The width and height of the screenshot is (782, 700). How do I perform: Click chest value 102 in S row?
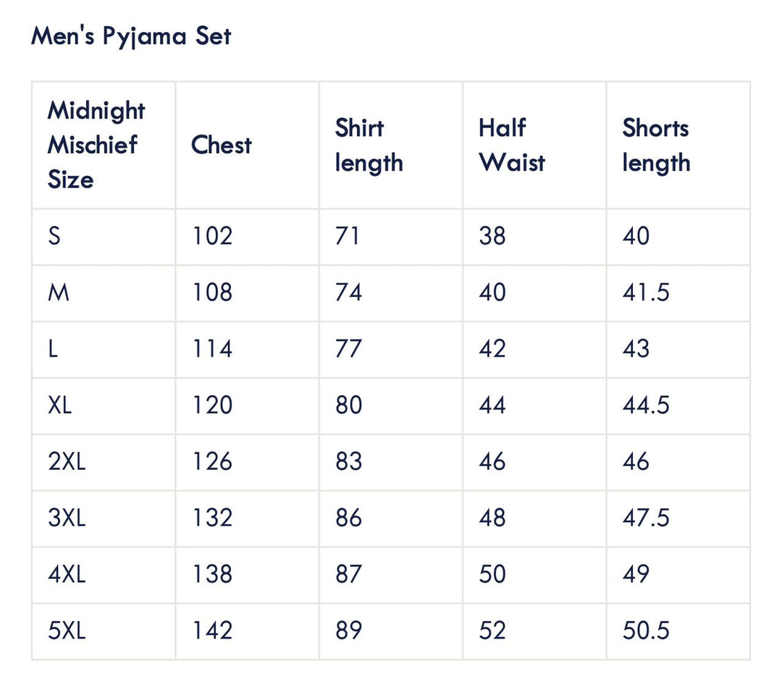212,236
